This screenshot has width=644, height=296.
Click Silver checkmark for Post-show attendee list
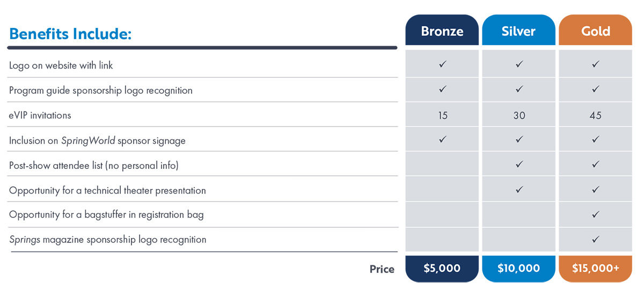click(x=519, y=165)
